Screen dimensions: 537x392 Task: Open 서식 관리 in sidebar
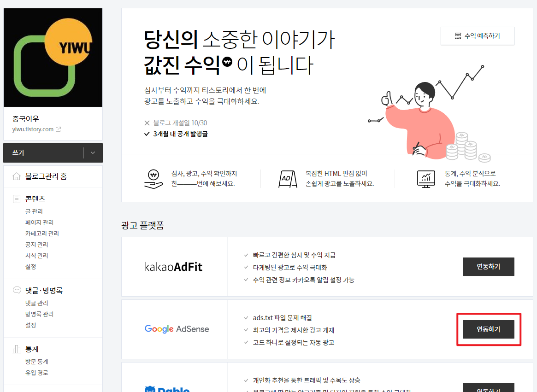pyautogui.click(x=36, y=256)
